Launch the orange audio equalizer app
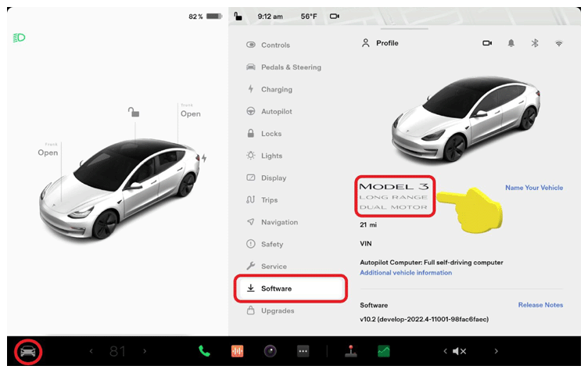 (x=238, y=351)
